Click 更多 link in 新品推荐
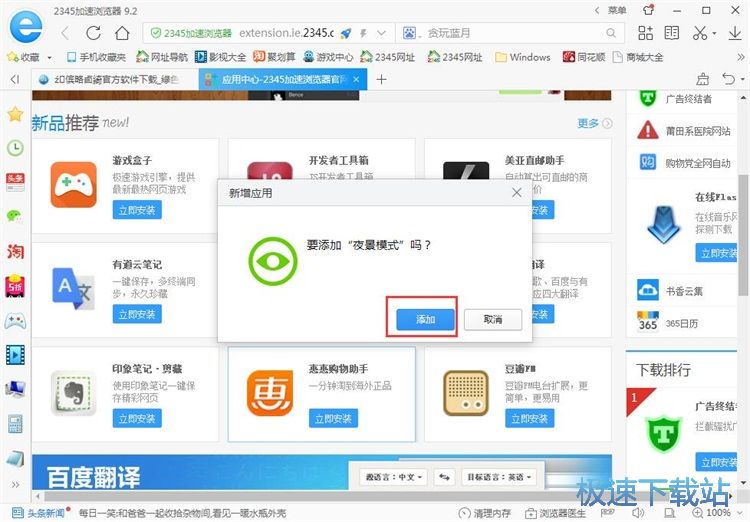 [x=595, y=123]
